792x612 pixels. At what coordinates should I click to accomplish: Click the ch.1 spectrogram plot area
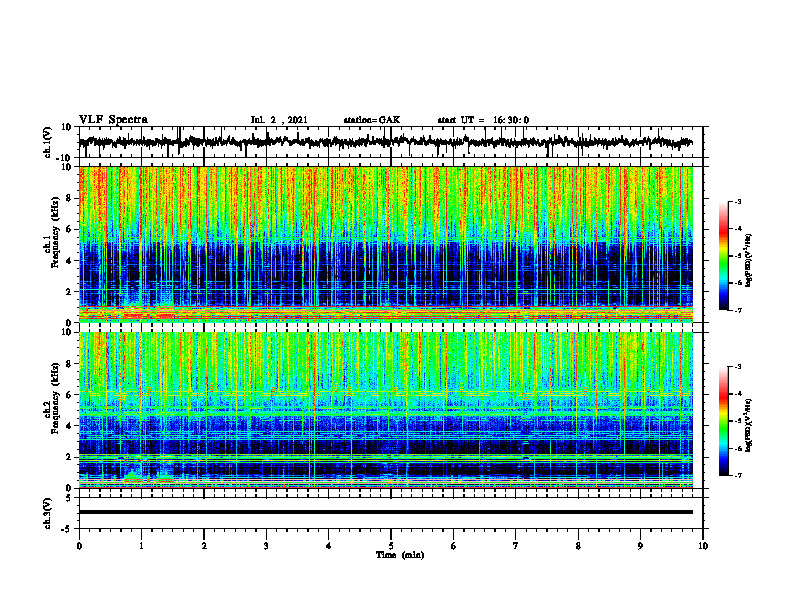tap(386, 244)
